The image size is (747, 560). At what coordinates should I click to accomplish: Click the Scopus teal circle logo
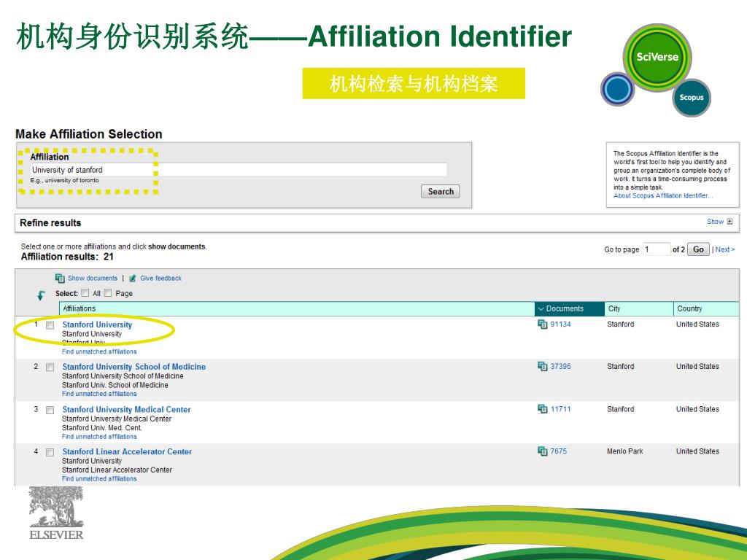692,98
